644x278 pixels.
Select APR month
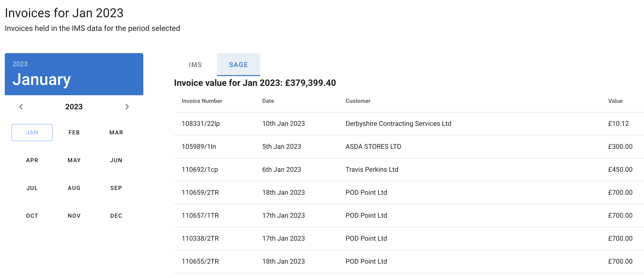click(x=32, y=160)
